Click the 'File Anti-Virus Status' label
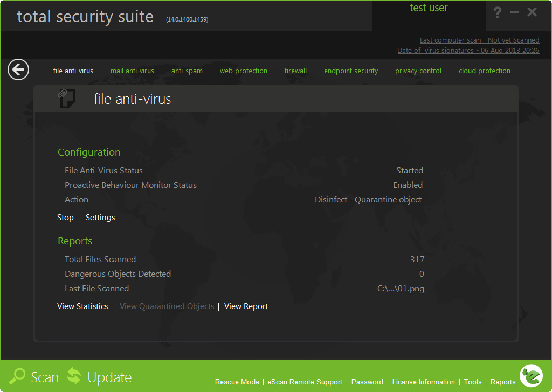 click(x=104, y=171)
